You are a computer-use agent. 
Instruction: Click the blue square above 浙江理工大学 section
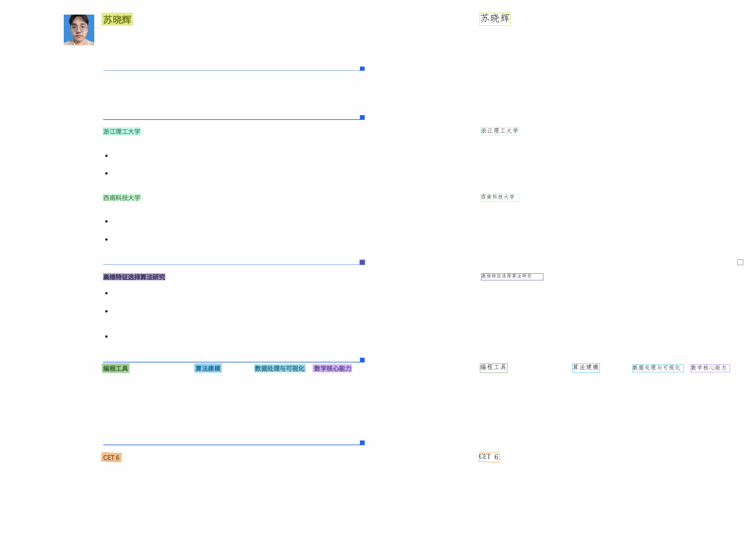(362, 117)
